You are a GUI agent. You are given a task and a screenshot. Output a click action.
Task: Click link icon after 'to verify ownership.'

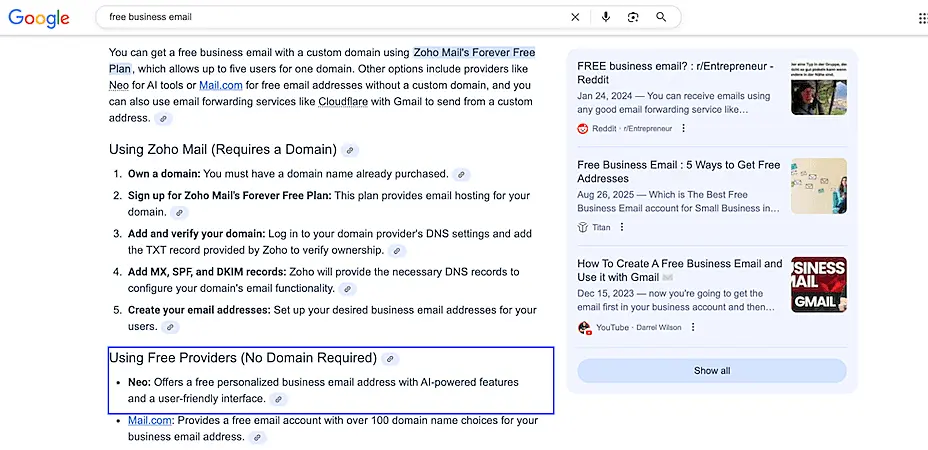(397, 251)
